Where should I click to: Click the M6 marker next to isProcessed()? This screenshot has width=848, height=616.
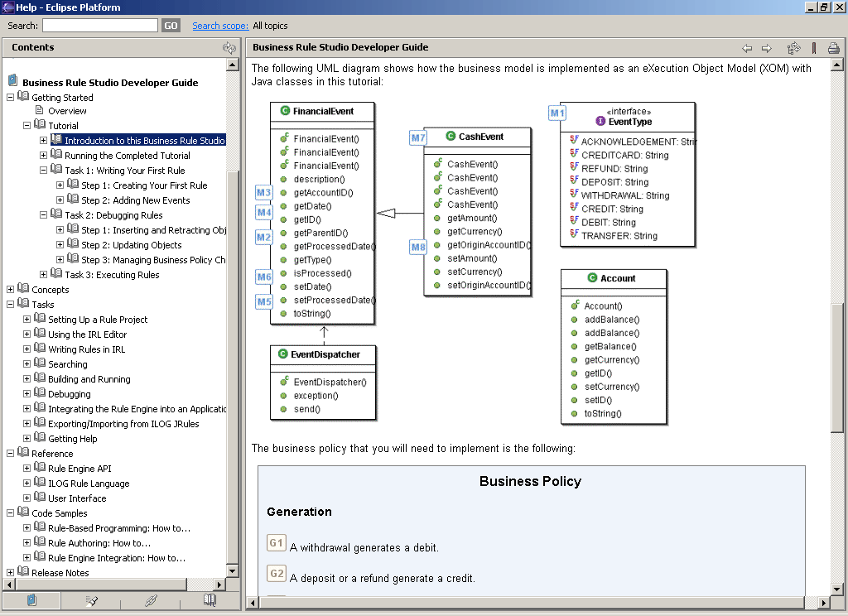point(264,277)
